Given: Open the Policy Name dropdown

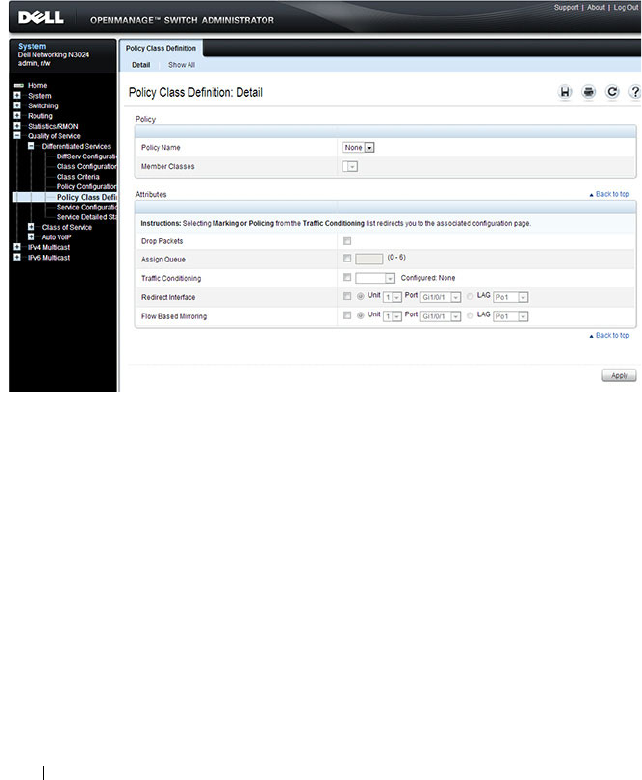Looking at the screenshot, I should click(x=358, y=148).
